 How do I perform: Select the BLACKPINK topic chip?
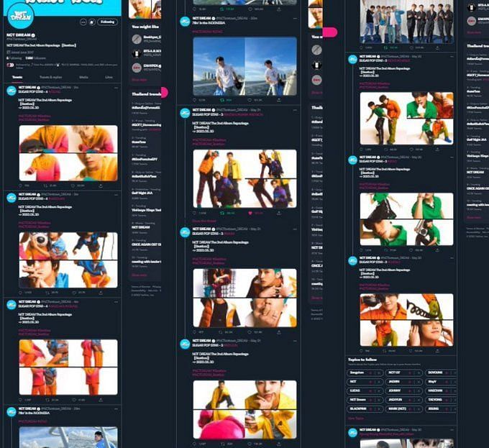pyautogui.click(x=365, y=408)
